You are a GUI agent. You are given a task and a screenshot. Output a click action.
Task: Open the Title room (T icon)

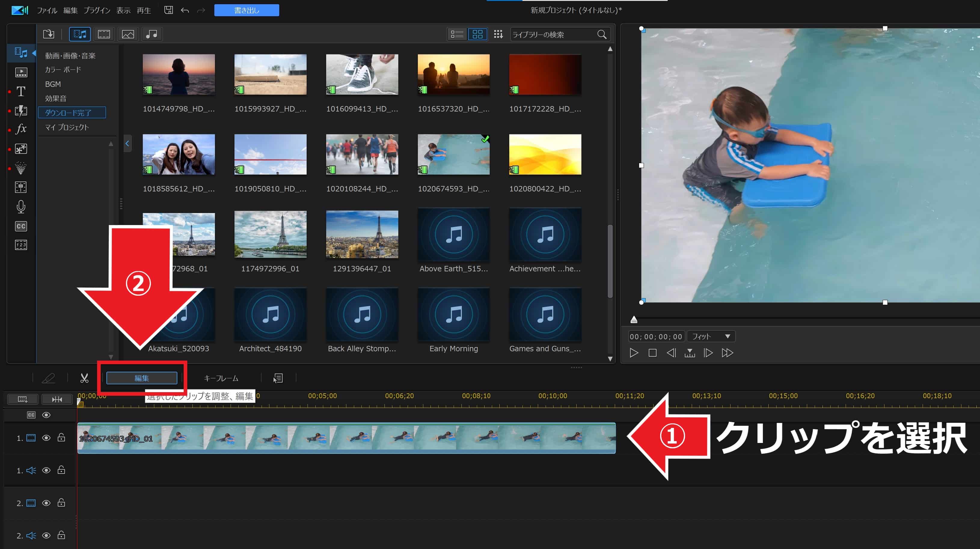click(x=21, y=92)
